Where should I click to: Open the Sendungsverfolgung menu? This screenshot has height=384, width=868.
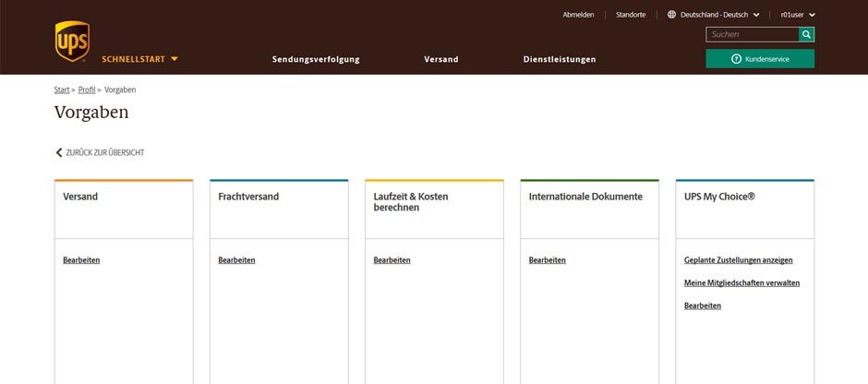pyautogui.click(x=316, y=59)
